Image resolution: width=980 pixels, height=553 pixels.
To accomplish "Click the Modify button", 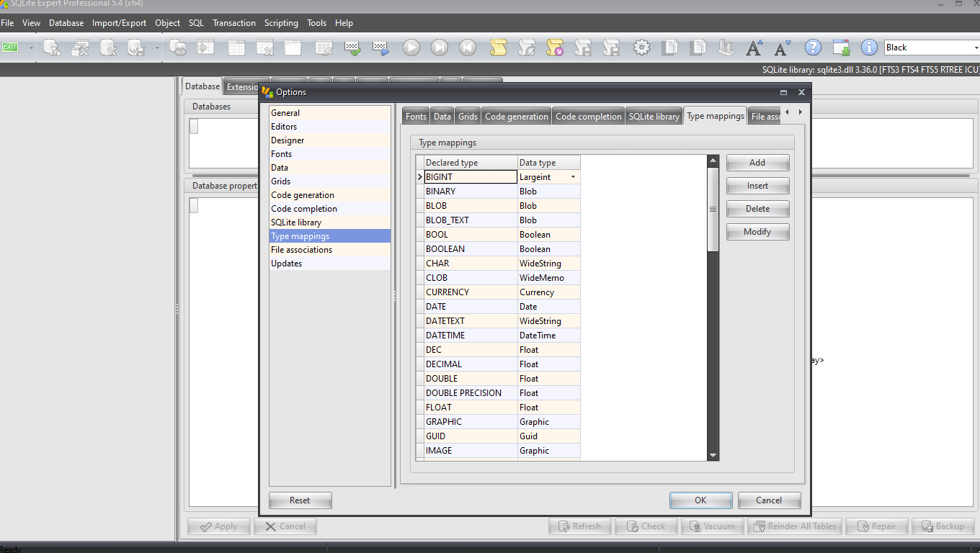I will (757, 232).
